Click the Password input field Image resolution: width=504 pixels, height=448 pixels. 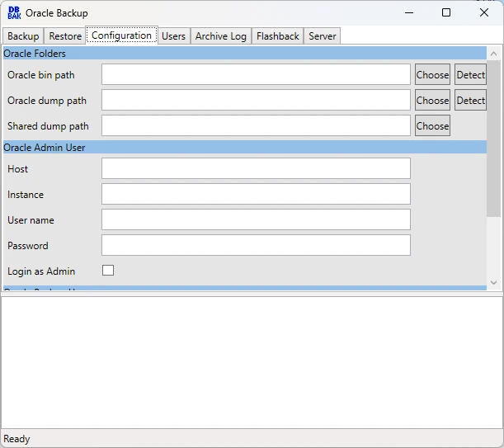click(256, 245)
